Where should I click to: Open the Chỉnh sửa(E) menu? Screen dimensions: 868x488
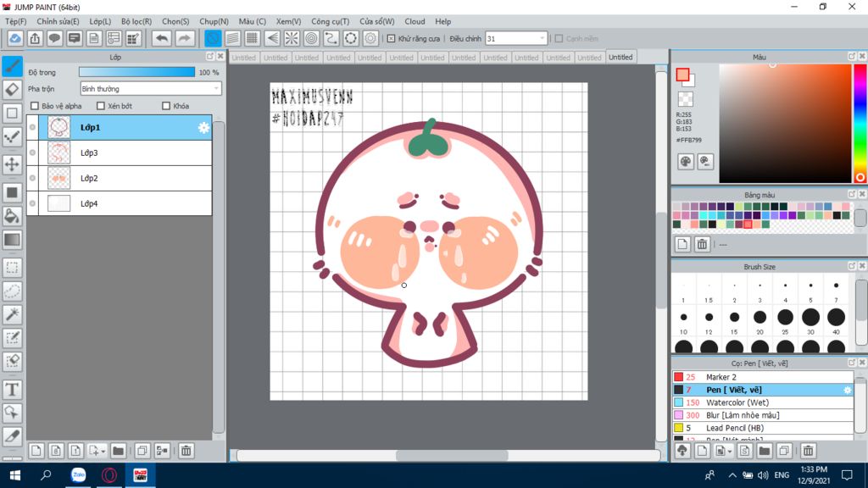tap(58, 21)
